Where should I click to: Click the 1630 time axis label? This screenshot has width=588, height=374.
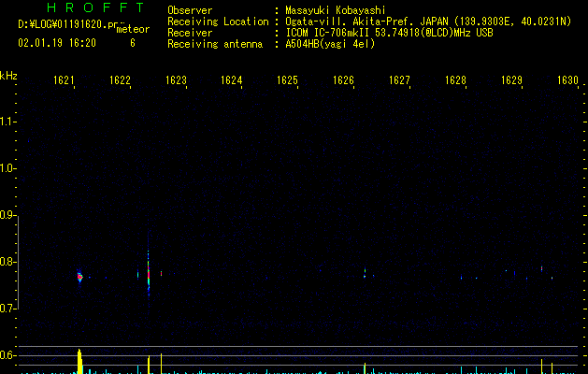[567, 80]
